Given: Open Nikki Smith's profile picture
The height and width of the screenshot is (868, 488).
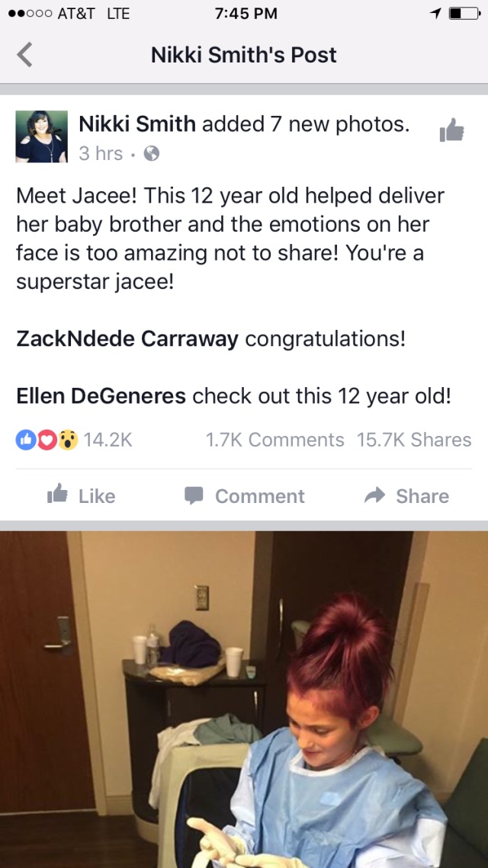Looking at the screenshot, I should [x=41, y=136].
